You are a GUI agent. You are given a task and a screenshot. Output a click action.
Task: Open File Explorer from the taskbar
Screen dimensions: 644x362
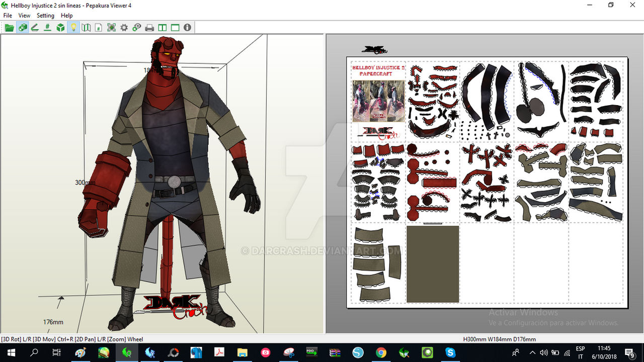click(243, 353)
